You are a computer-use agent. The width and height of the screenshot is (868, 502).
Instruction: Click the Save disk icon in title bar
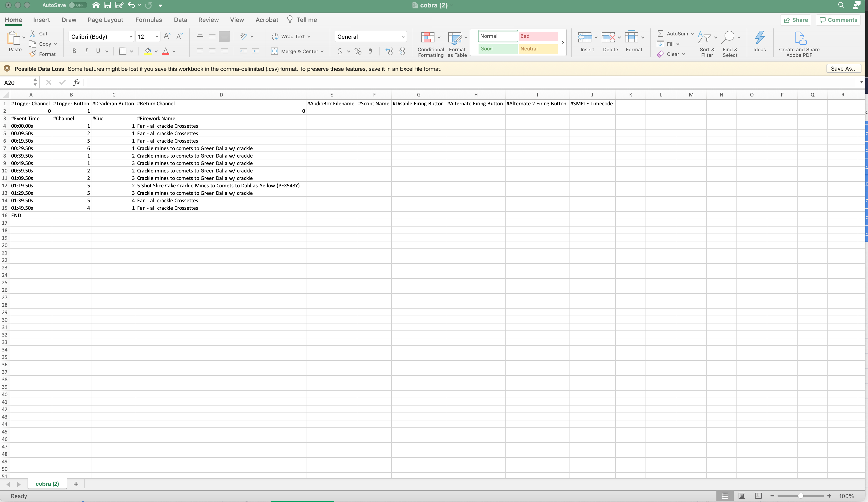click(x=108, y=5)
